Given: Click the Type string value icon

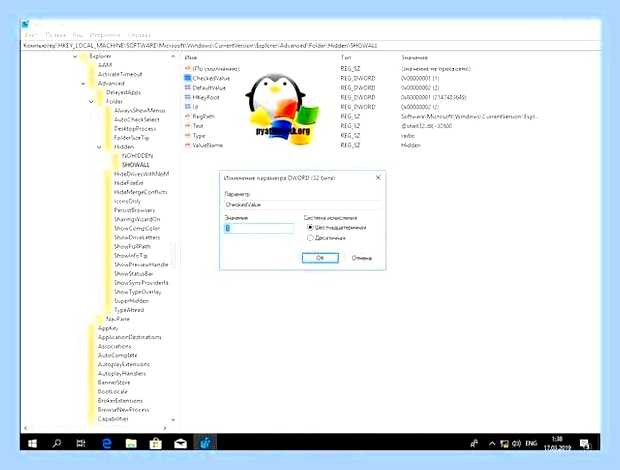Looking at the screenshot, I should coord(188,136).
